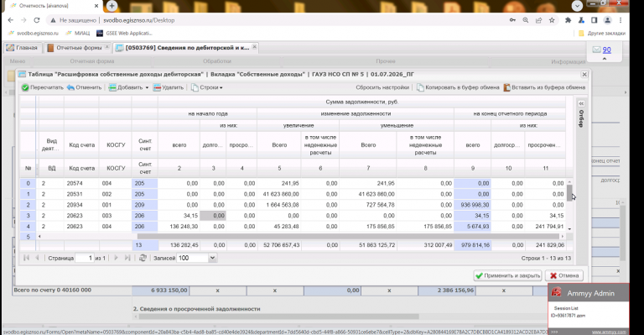
Task: Open the Записей 100 page-size dropdown
Action: [212, 258]
